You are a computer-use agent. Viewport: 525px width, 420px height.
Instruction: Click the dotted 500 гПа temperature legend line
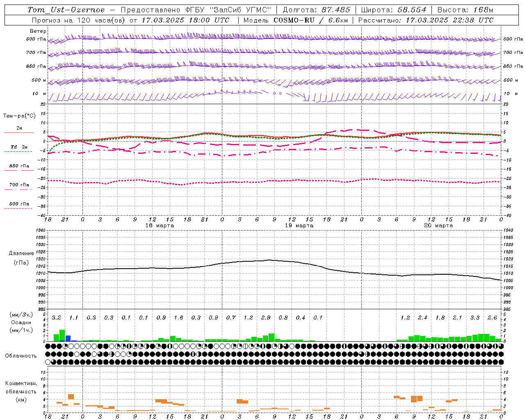18,208
